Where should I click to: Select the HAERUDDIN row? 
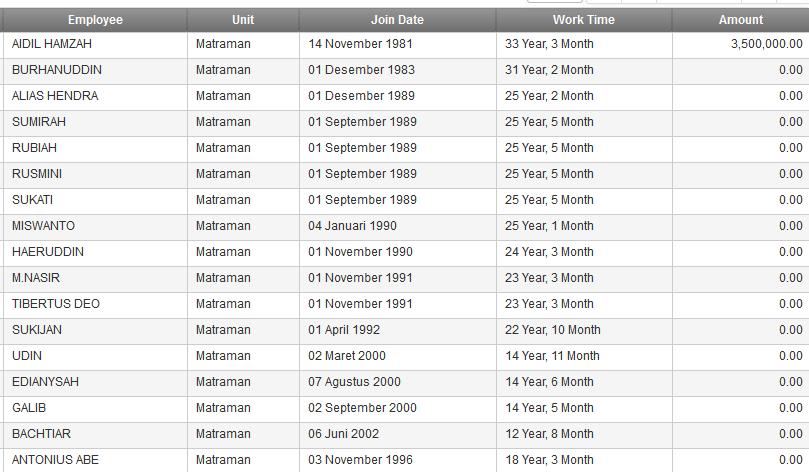point(406,252)
